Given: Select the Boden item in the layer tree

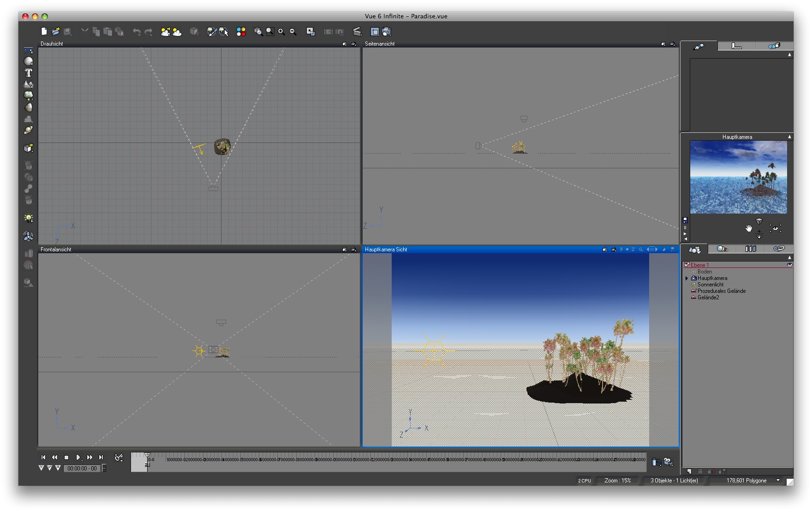Looking at the screenshot, I should 705,272.
